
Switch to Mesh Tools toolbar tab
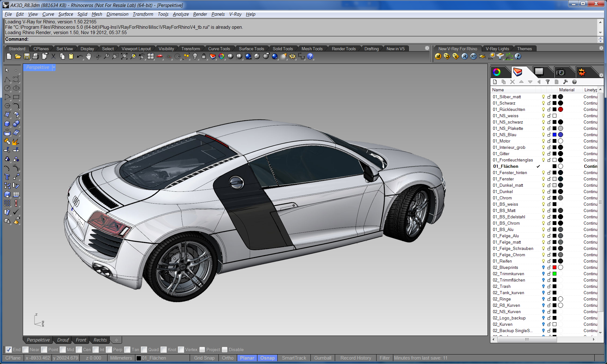pyautogui.click(x=312, y=49)
